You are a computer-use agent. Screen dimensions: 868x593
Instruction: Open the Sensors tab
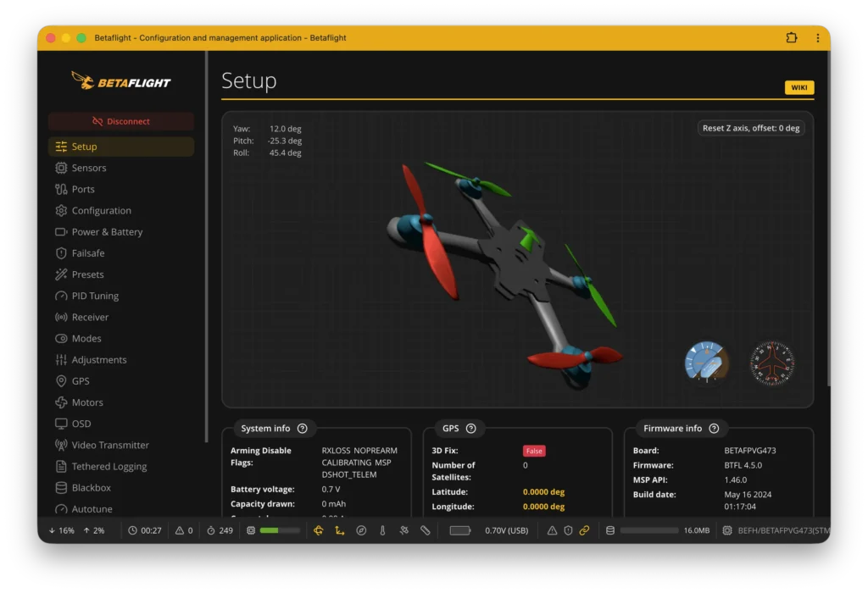pos(120,168)
